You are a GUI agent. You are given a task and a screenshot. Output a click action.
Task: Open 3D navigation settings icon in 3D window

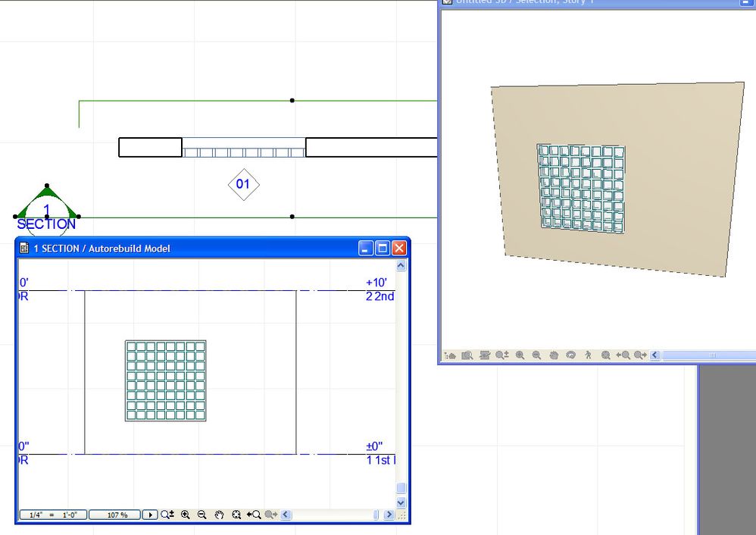coord(450,355)
